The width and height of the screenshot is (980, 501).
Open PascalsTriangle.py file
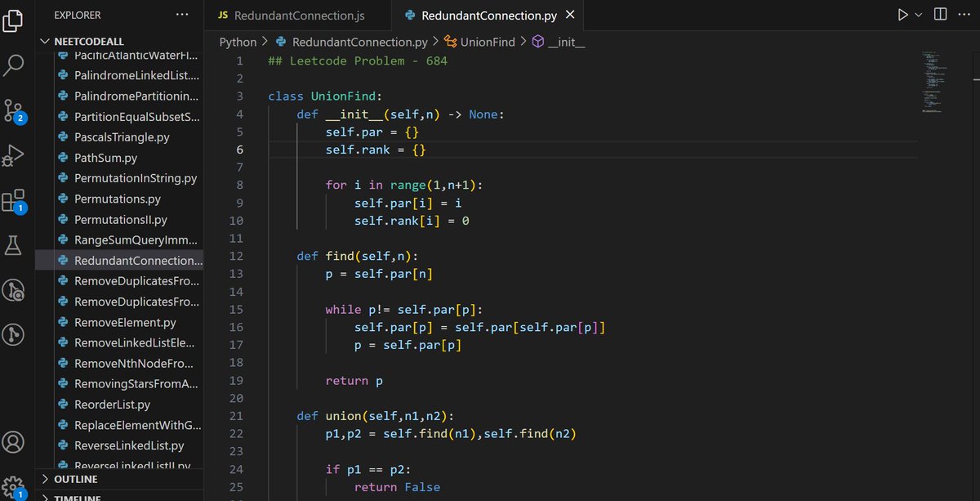(x=119, y=137)
